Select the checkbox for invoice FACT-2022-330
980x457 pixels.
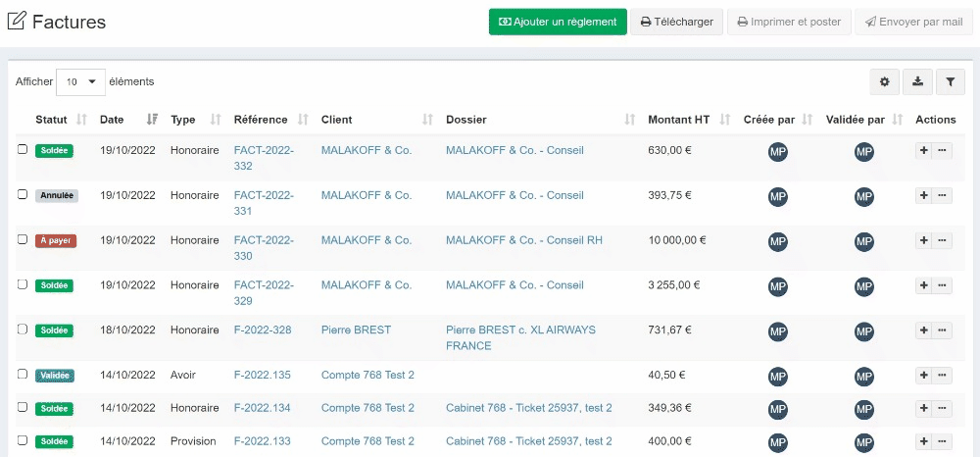click(22, 239)
